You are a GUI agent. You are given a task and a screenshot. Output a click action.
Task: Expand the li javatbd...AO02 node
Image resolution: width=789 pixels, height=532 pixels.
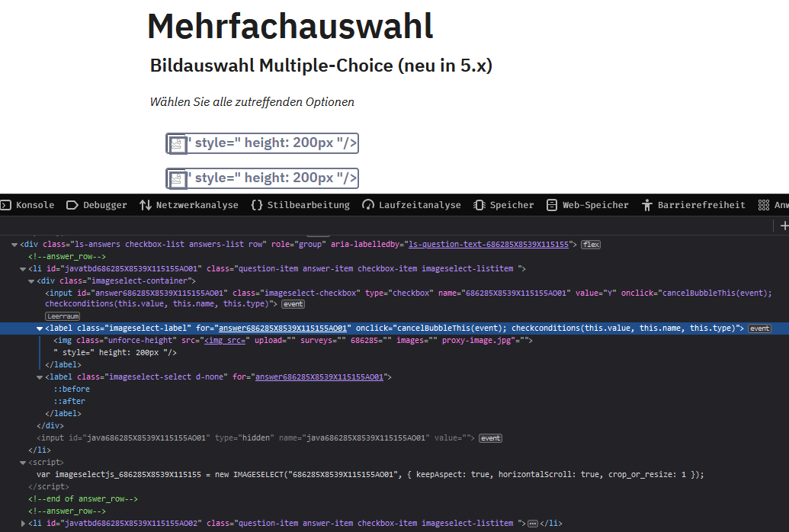[23, 524]
